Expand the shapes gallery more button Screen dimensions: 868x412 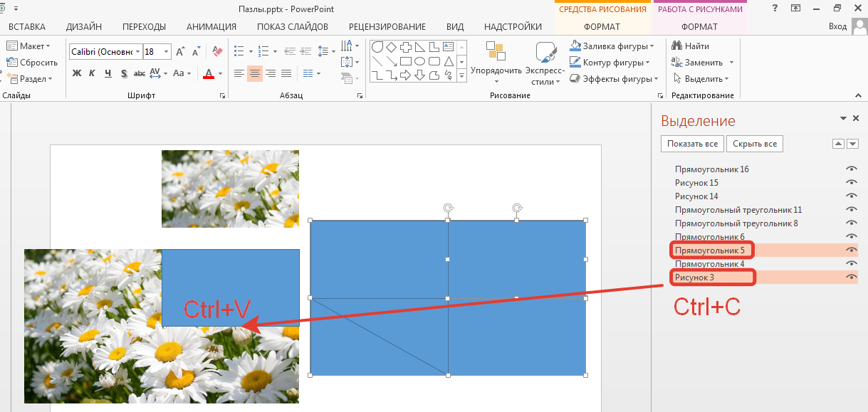pyautogui.click(x=461, y=75)
